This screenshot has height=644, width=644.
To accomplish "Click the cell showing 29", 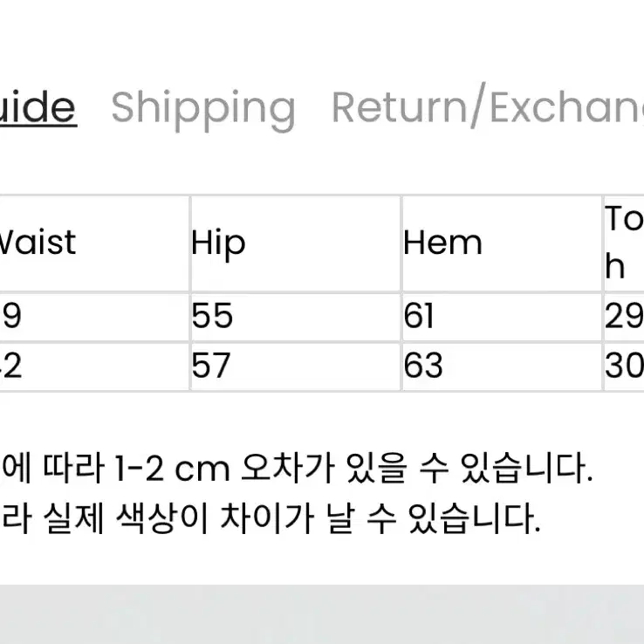I will pos(624,317).
